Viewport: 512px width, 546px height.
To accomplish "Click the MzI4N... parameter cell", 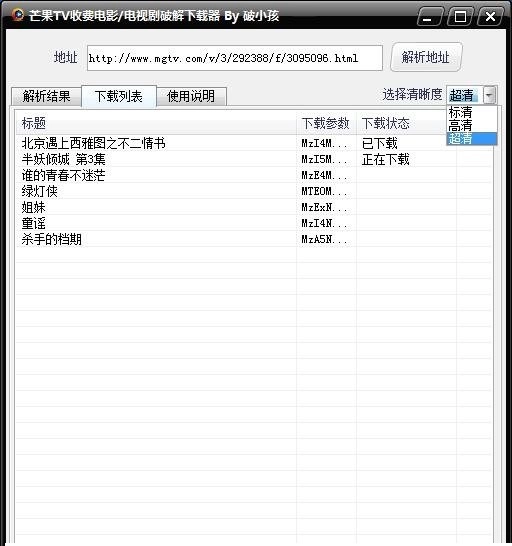I will [x=325, y=223].
